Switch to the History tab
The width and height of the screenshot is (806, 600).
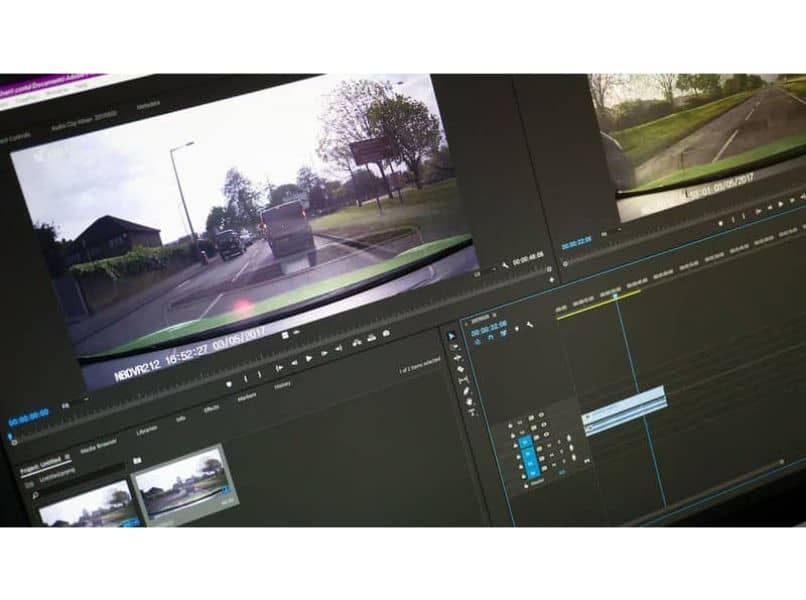[282, 385]
